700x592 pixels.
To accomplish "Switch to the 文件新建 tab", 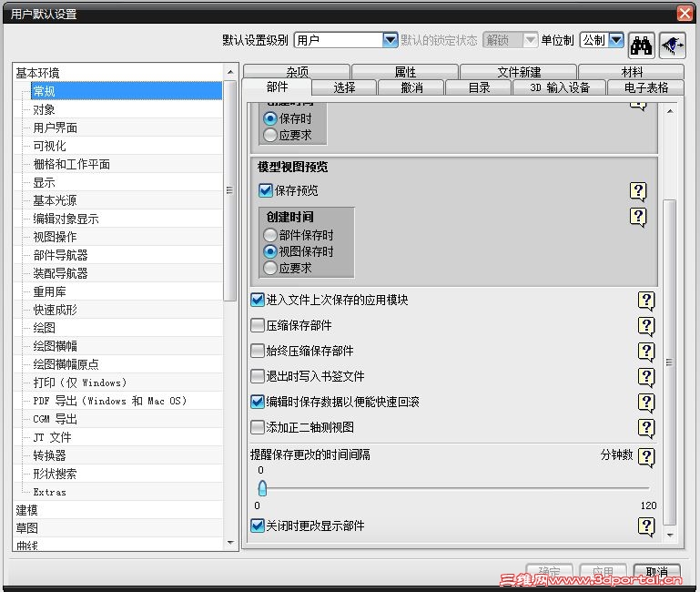I will pyautogui.click(x=519, y=71).
